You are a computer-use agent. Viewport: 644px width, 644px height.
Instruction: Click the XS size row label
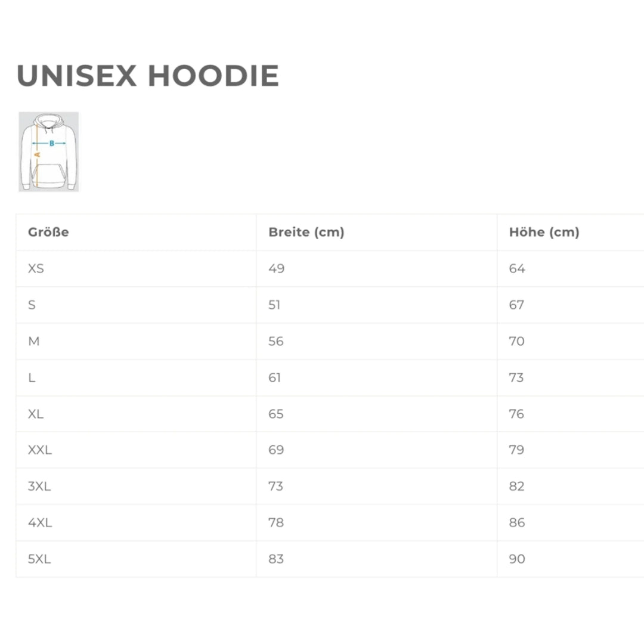point(36,269)
